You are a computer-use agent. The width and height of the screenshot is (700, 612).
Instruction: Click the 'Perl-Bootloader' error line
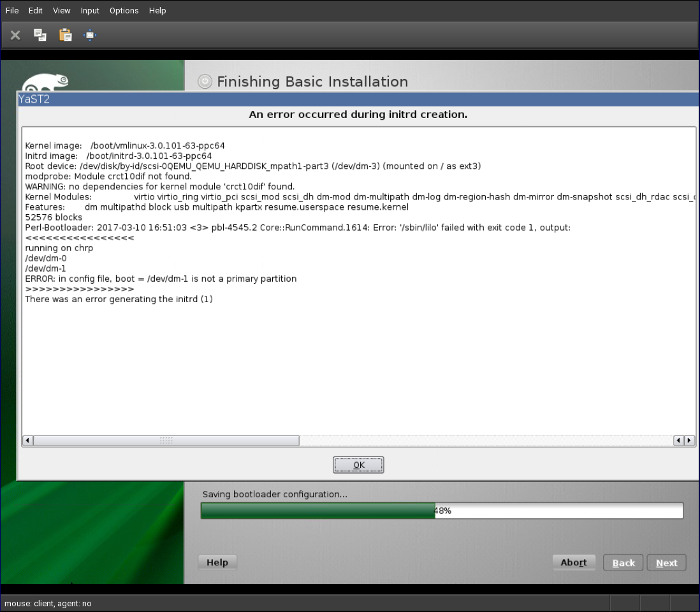coord(298,228)
